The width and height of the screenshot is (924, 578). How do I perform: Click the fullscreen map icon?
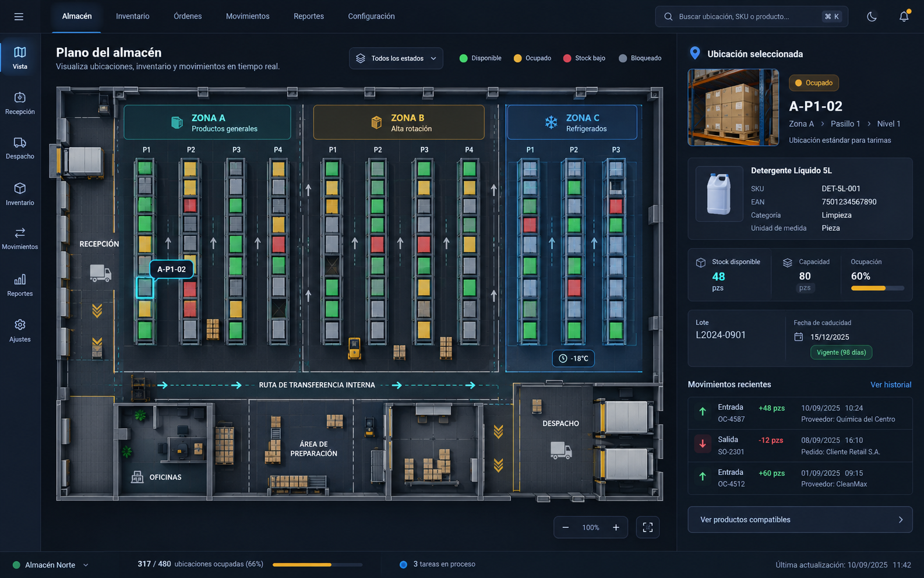point(647,527)
